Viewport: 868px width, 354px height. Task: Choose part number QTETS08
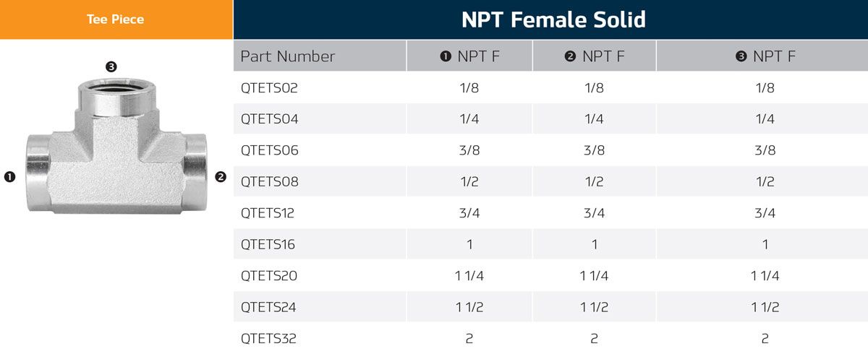(269, 181)
